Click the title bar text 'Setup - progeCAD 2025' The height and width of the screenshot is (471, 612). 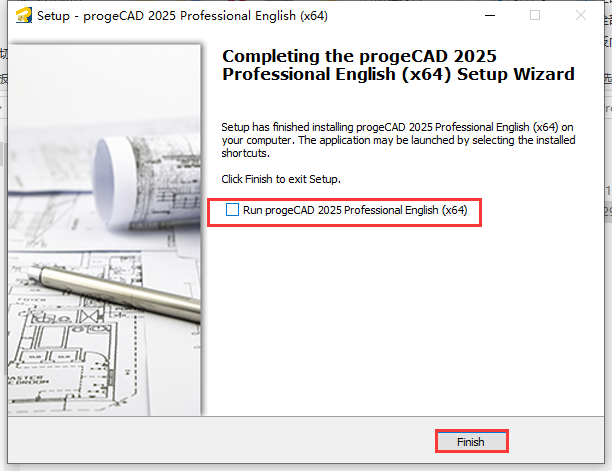(182, 16)
